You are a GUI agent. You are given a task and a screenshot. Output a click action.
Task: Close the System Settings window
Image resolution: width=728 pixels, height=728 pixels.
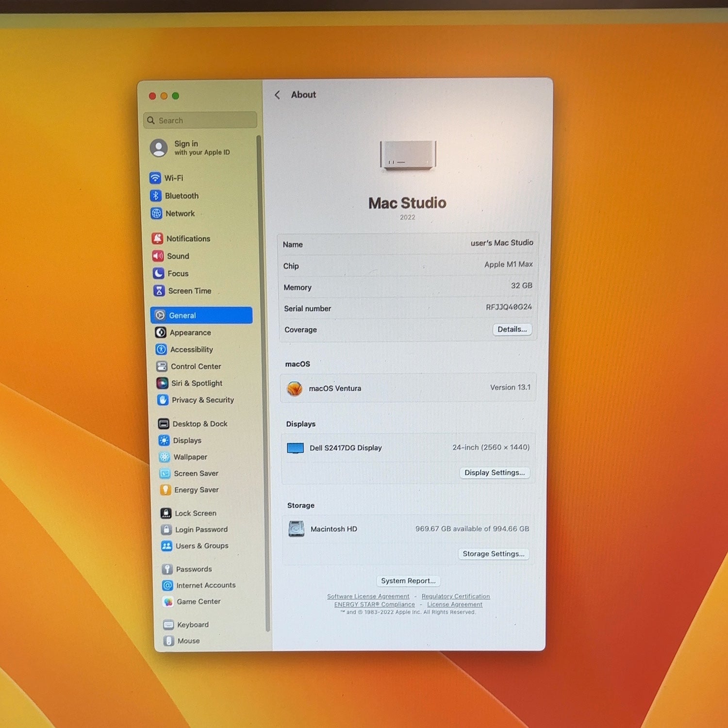(152, 96)
